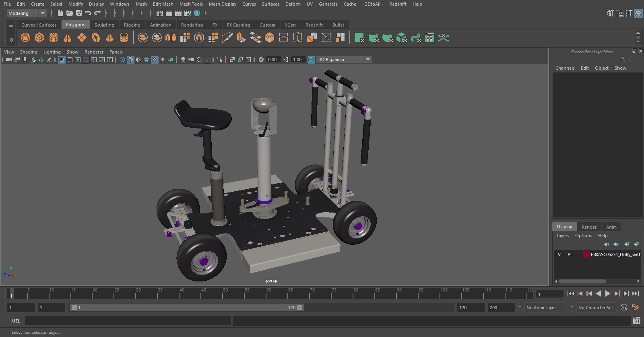Open the Render layer tab
This screenshot has width=644, height=337.
(x=589, y=227)
